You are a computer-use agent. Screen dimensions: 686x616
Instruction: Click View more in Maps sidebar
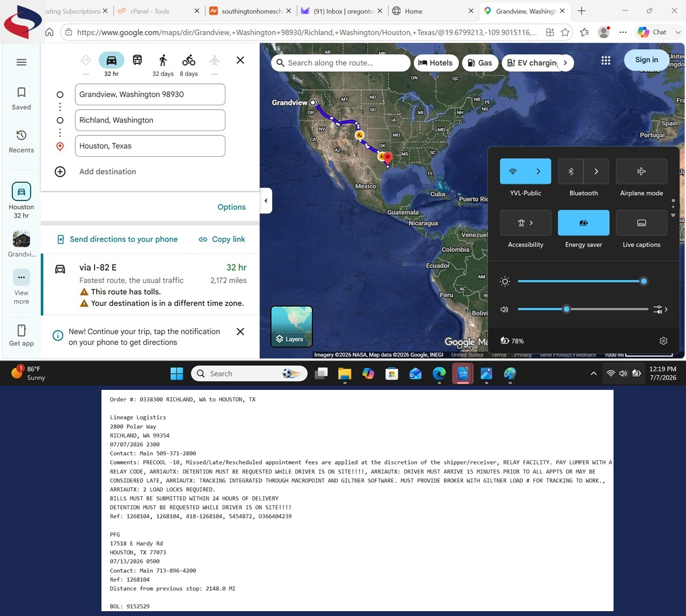[21, 287]
